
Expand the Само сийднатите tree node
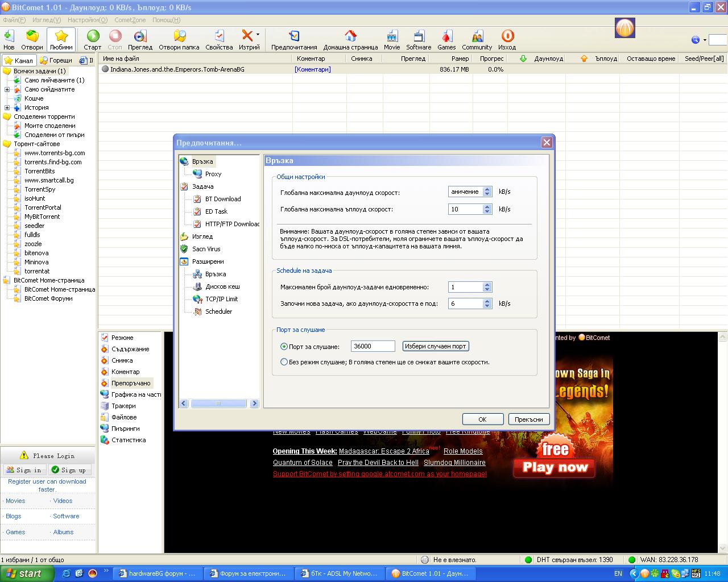point(7,89)
